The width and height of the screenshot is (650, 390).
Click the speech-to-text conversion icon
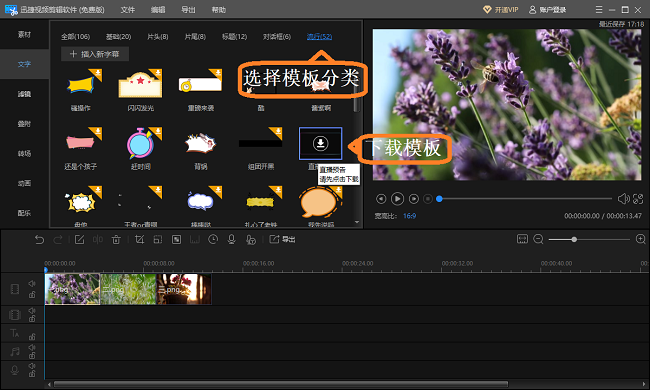pyautogui.click(x=251, y=240)
